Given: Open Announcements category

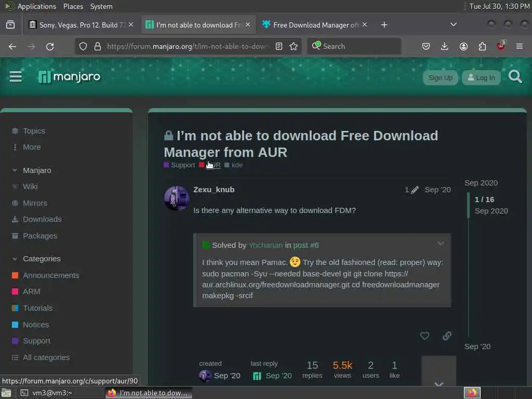Looking at the screenshot, I should 51,275.
